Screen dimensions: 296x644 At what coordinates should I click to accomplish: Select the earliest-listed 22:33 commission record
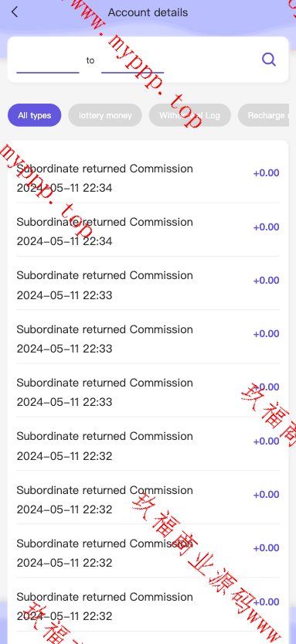coord(148,285)
